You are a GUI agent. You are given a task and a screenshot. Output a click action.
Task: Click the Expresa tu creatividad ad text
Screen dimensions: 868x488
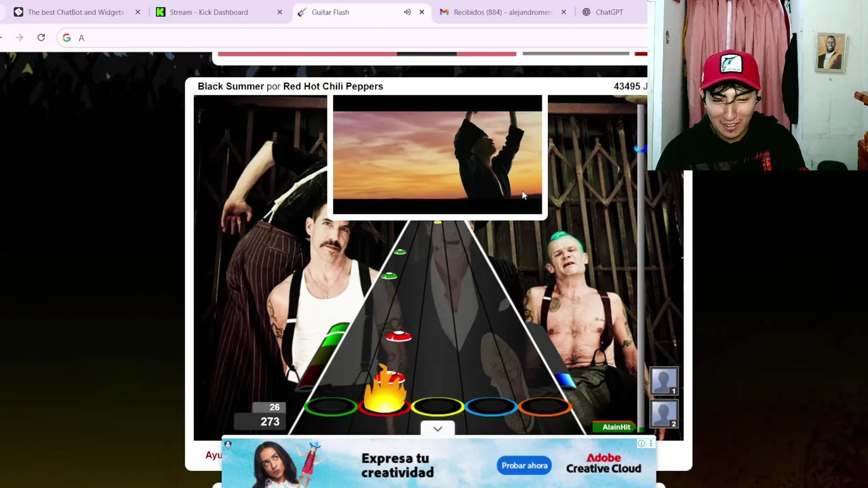pyautogui.click(x=397, y=466)
